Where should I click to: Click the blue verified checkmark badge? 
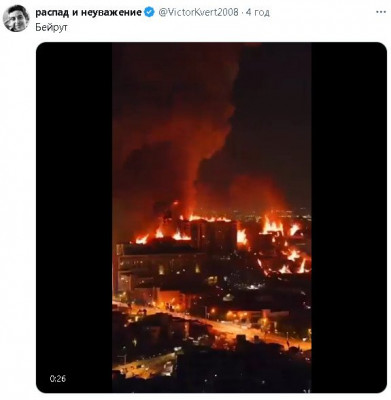pyautogui.click(x=149, y=12)
